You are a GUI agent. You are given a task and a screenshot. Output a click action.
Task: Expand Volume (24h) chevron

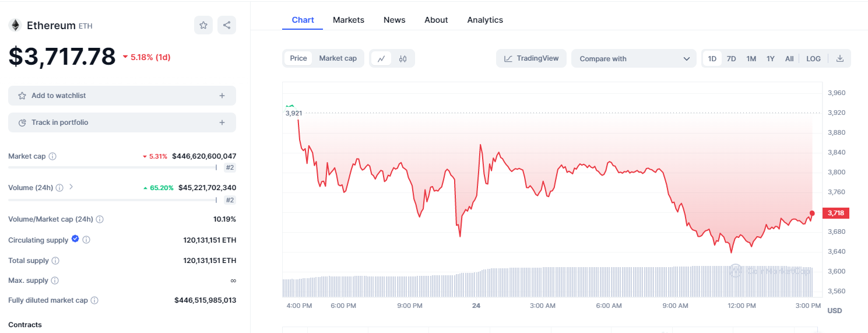click(71, 187)
